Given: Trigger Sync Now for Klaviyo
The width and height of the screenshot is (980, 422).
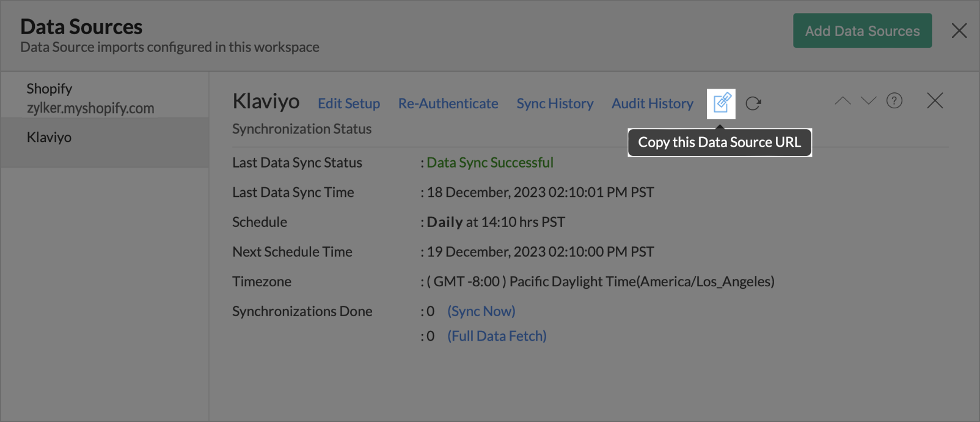Looking at the screenshot, I should [481, 311].
